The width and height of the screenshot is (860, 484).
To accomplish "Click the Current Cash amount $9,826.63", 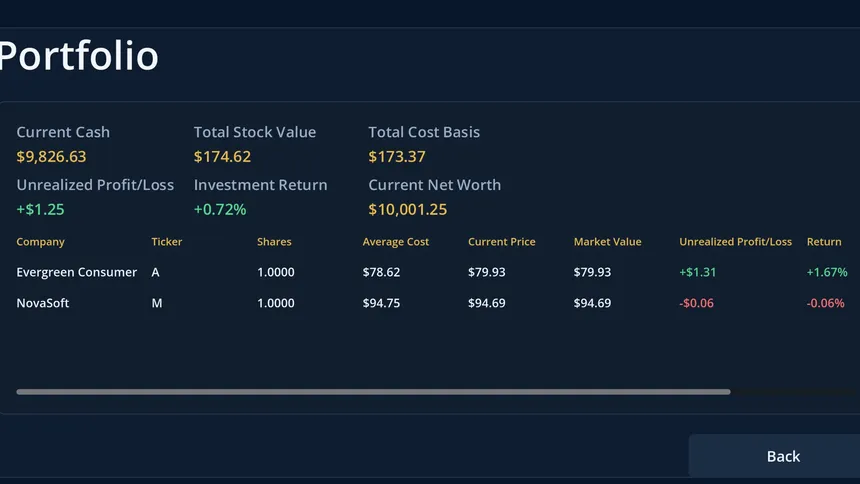I will coord(51,157).
